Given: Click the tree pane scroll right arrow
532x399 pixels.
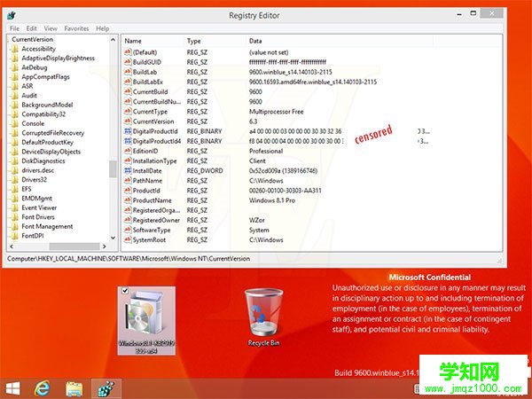Looking at the screenshot, I should (x=104, y=246).
